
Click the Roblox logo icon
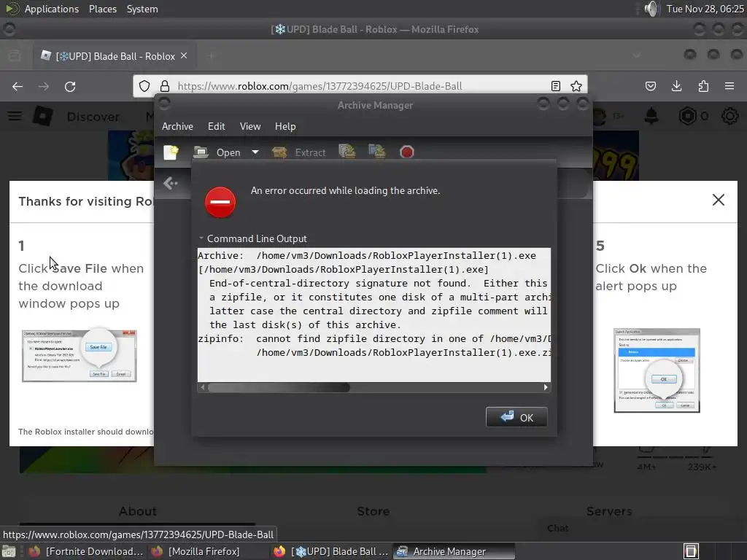[x=43, y=116]
